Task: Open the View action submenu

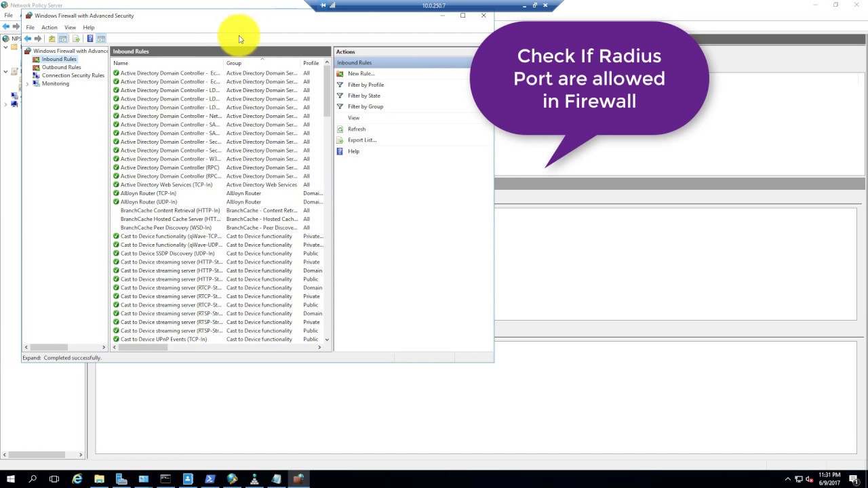Action: (x=353, y=118)
